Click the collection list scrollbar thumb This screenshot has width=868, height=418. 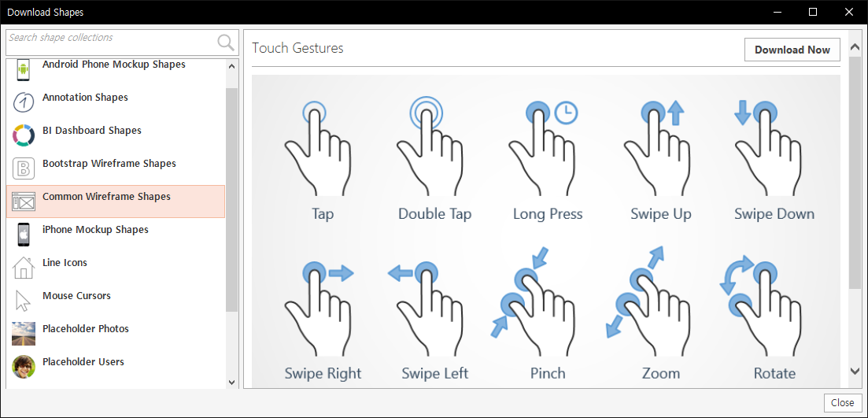click(x=232, y=199)
